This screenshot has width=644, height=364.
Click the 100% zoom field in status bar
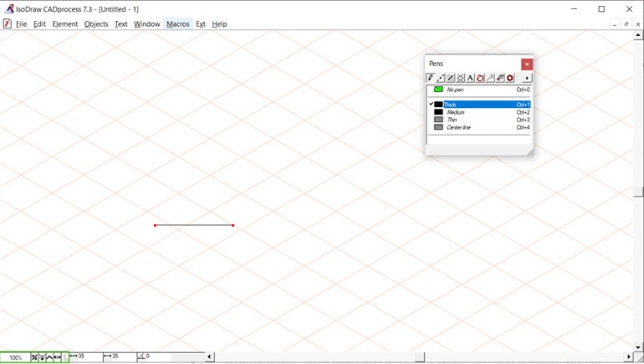click(x=16, y=357)
